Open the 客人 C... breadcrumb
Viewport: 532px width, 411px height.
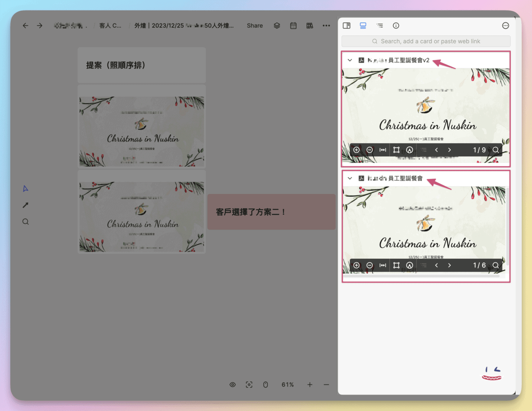(110, 26)
